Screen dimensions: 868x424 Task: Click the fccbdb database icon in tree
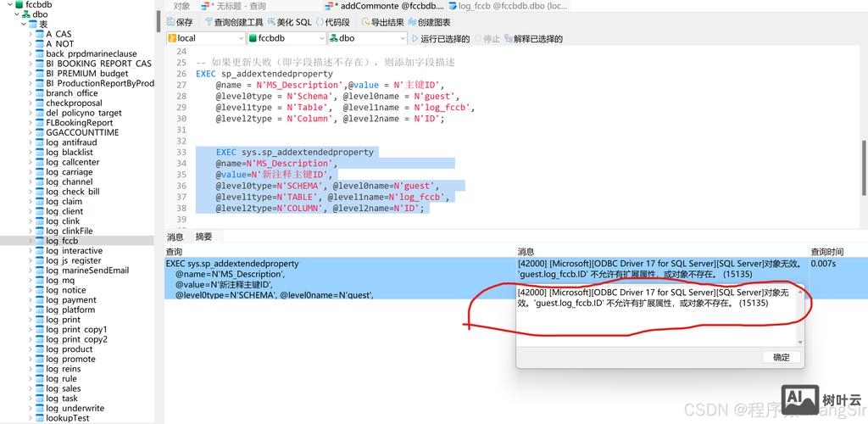pyautogui.click(x=19, y=4)
